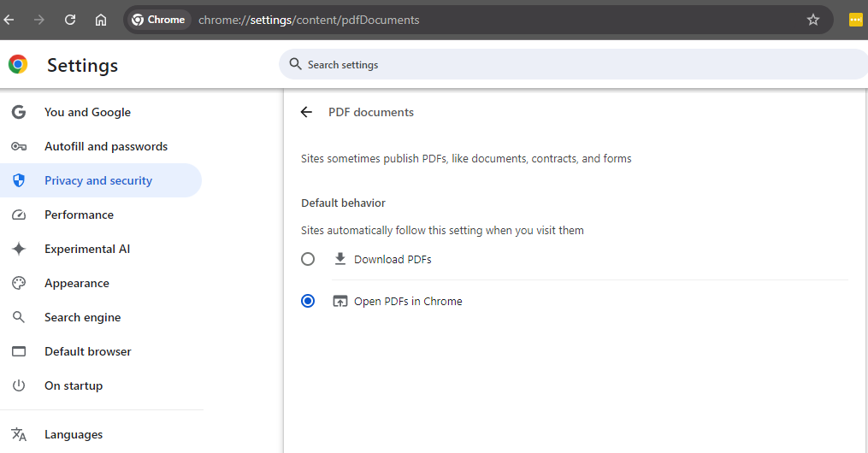Reload the page with refresh icon

coord(70,20)
